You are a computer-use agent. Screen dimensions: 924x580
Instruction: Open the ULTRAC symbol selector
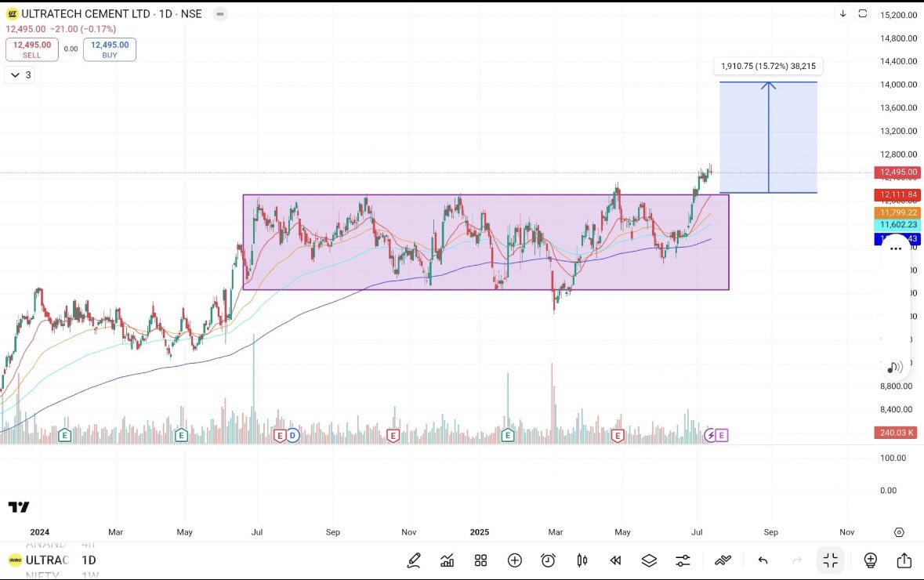tap(39, 560)
